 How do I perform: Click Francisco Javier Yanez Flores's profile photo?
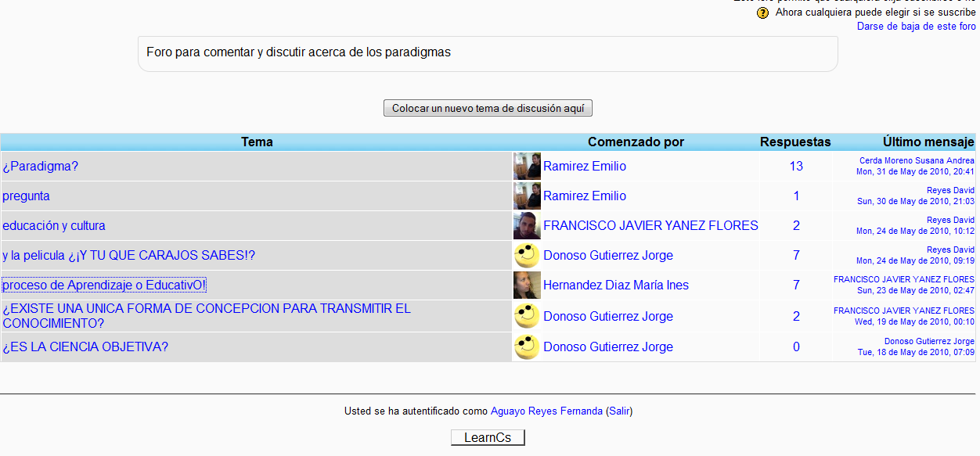(x=527, y=226)
